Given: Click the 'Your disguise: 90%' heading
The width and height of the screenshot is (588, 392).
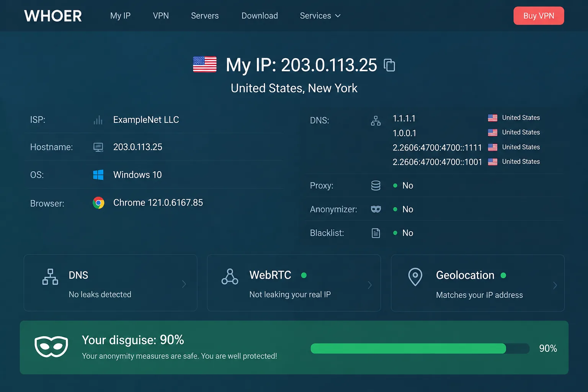Looking at the screenshot, I should pos(133,340).
